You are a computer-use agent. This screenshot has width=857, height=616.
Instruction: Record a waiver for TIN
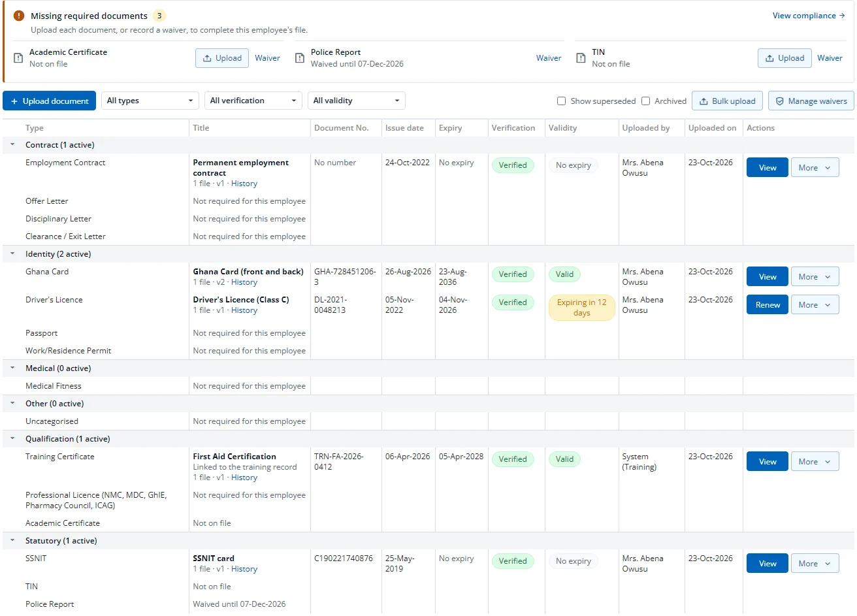(x=830, y=58)
